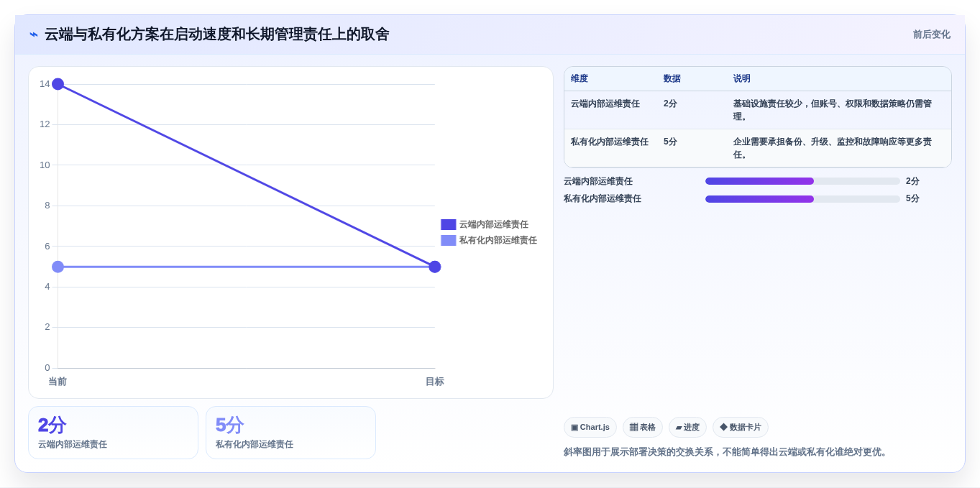Viewport: 980px width, 488px height.
Task: Click the 2分 value beside progress bar
Action: [x=912, y=181]
